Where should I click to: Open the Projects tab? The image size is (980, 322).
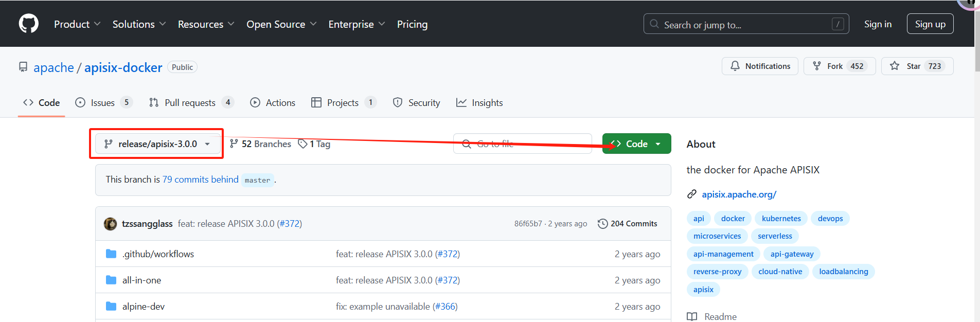click(x=344, y=103)
